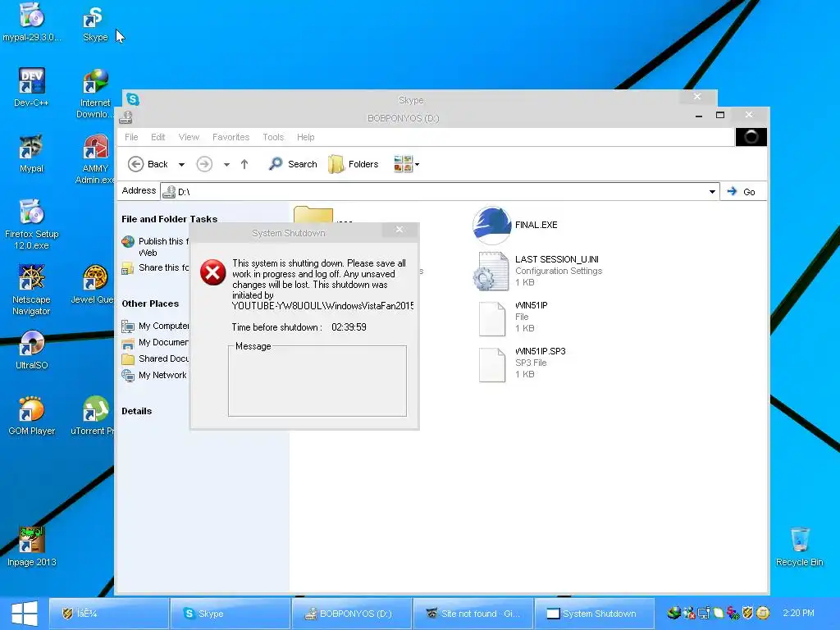Open Firefox Setup 12.0.exe desktop icon
The width and height of the screenshot is (840, 630).
click(32, 224)
